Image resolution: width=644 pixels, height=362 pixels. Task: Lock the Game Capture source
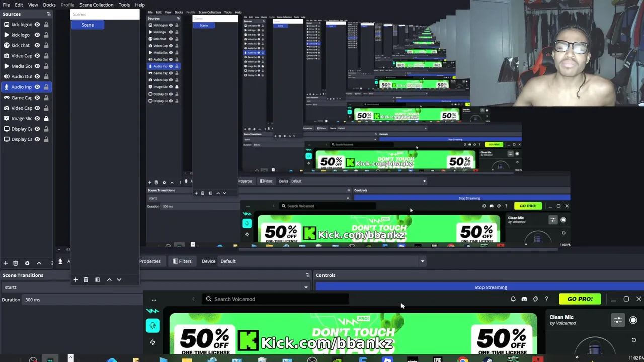point(46,98)
